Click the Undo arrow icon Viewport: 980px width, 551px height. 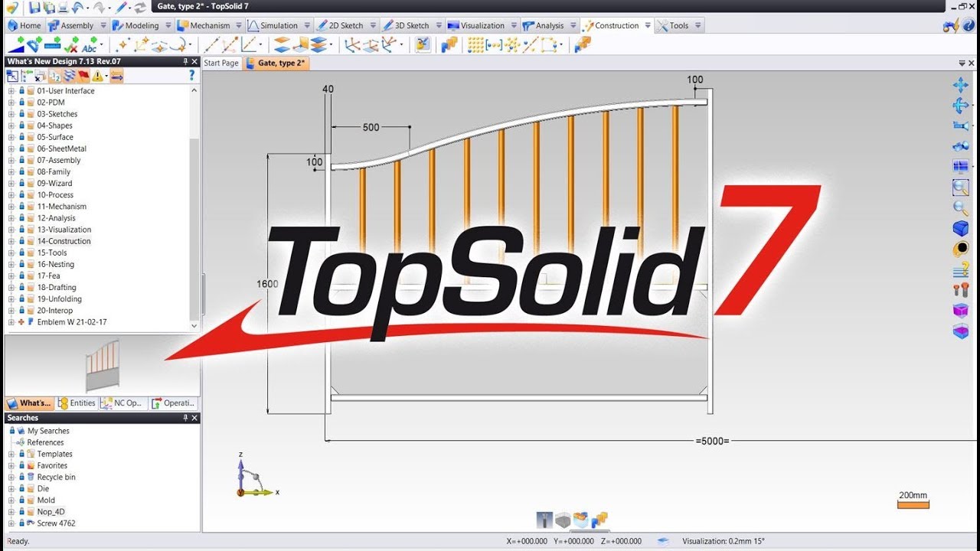tap(77, 8)
